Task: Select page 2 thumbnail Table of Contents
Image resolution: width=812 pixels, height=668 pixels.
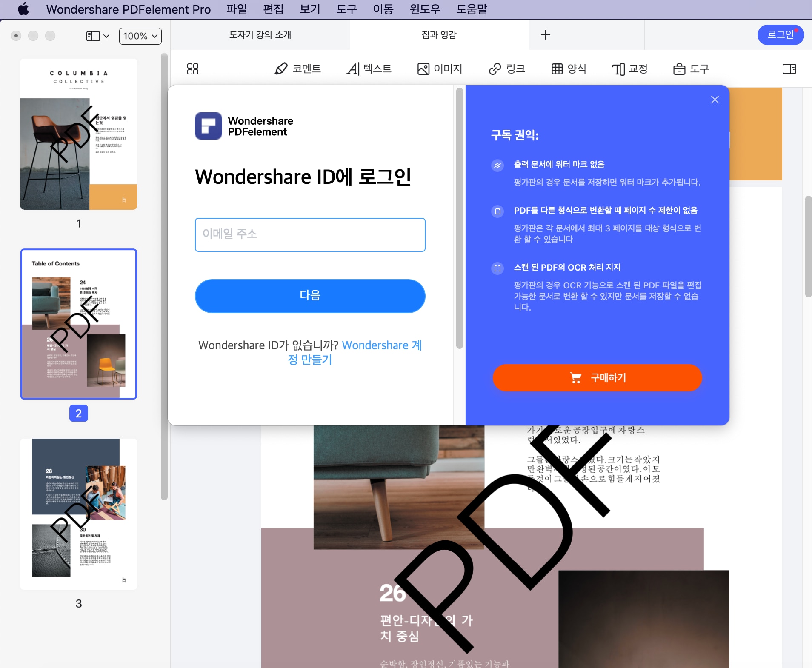Action: point(79,324)
